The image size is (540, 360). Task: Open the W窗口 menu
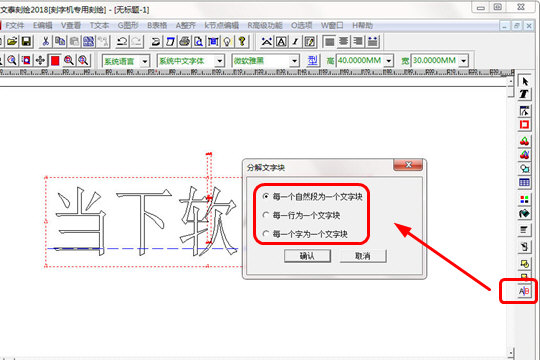(x=332, y=25)
